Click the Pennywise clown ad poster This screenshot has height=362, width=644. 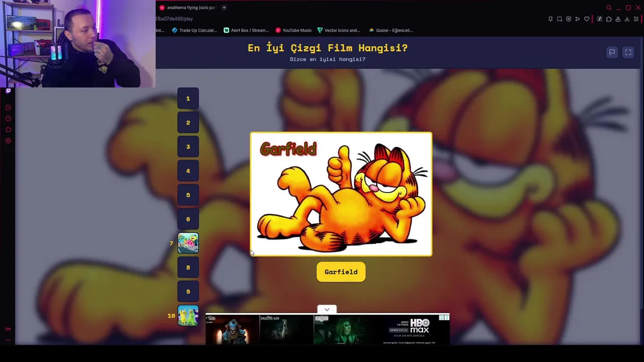[x=232, y=330]
